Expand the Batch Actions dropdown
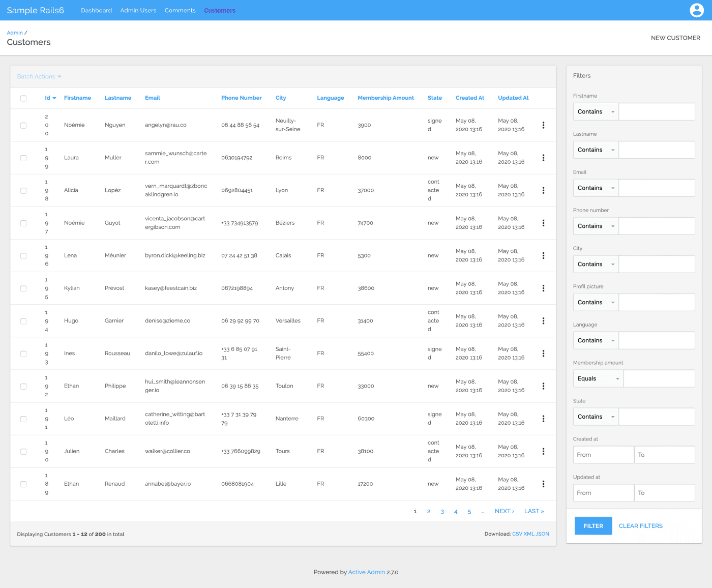 [x=39, y=77]
